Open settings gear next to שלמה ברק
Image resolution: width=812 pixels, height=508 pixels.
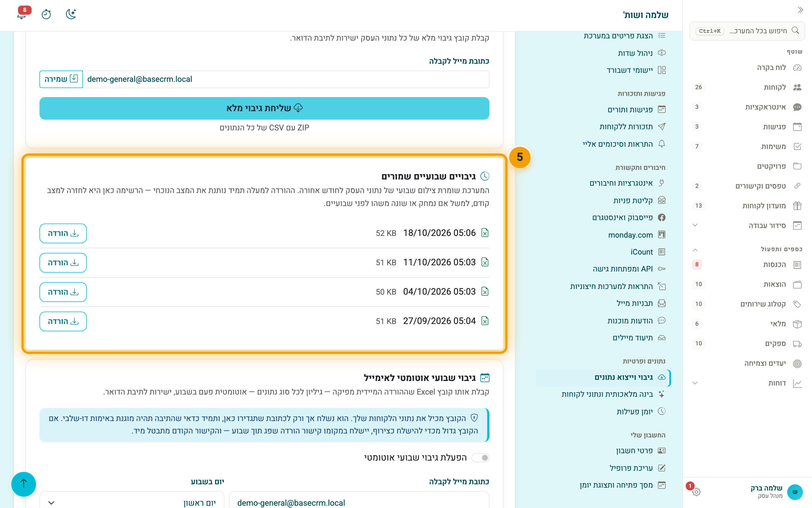(696, 492)
